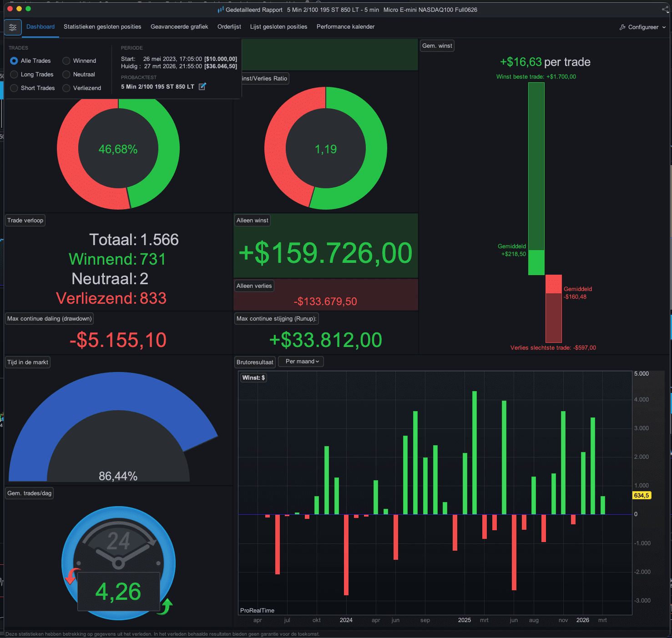This screenshot has width=672, height=638.
Task: Toggle the filter settings panel icon
Action: point(13,27)
